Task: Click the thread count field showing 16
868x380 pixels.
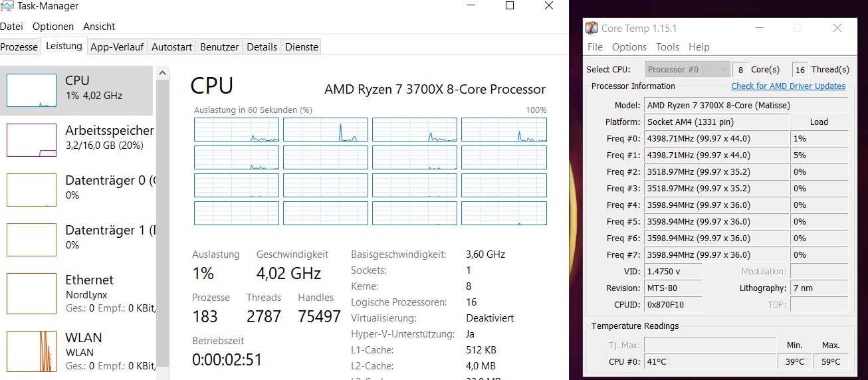Action: pos(800,69)
